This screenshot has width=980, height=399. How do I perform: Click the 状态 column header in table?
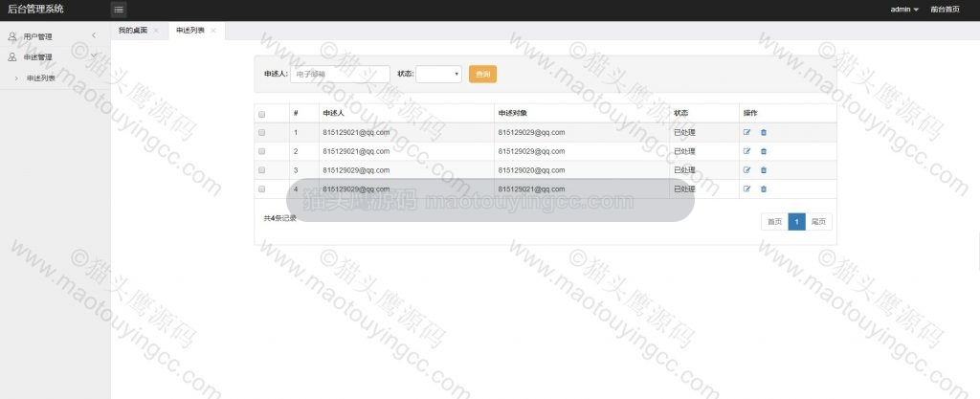pos(680,114)
